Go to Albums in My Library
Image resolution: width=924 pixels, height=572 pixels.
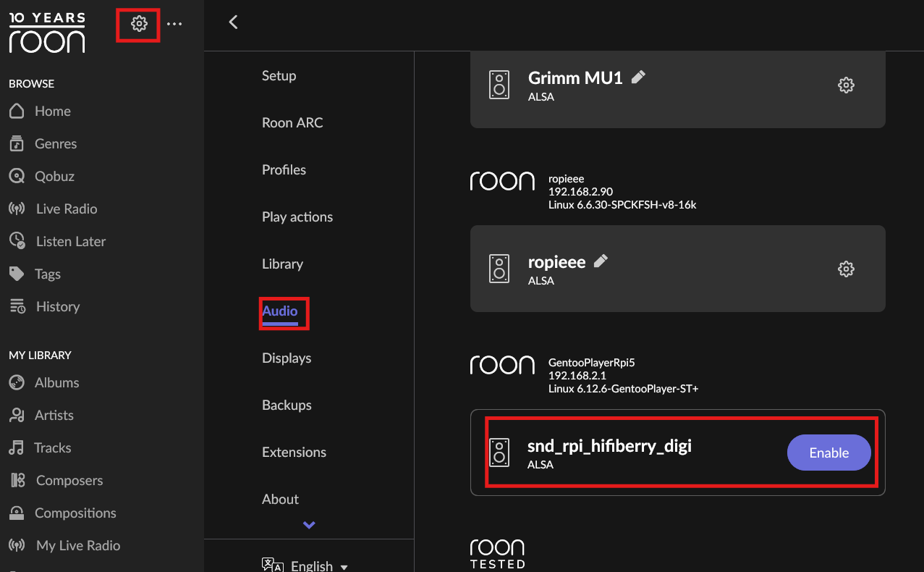tap(56, 382)
